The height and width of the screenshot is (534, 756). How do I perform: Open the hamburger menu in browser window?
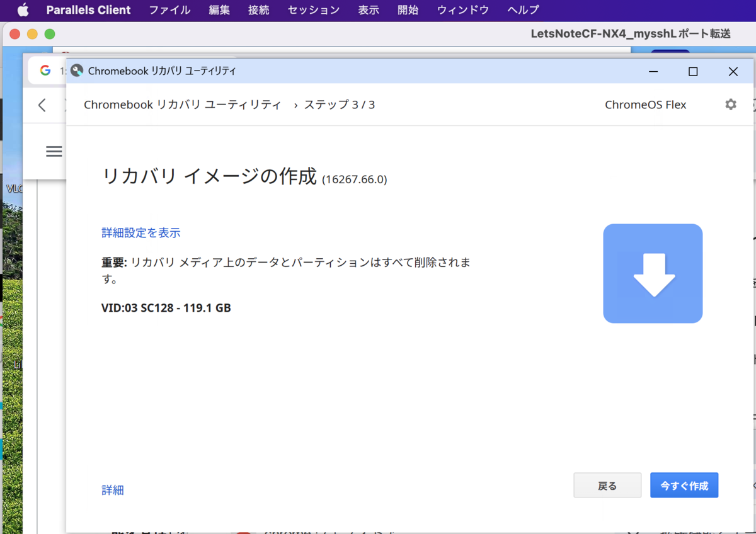tap(54, 151)
